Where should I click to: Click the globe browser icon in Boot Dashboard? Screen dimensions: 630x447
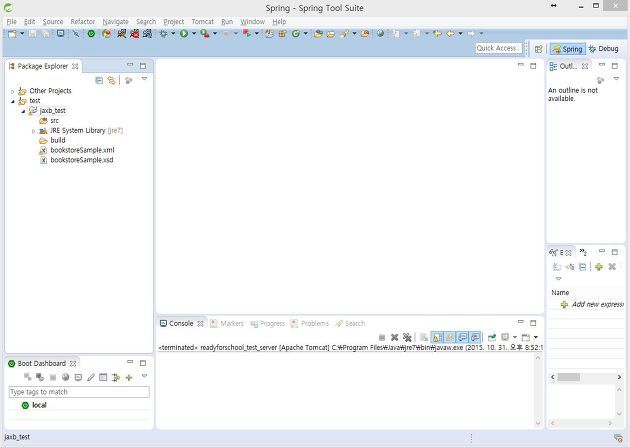coord(65,377)
